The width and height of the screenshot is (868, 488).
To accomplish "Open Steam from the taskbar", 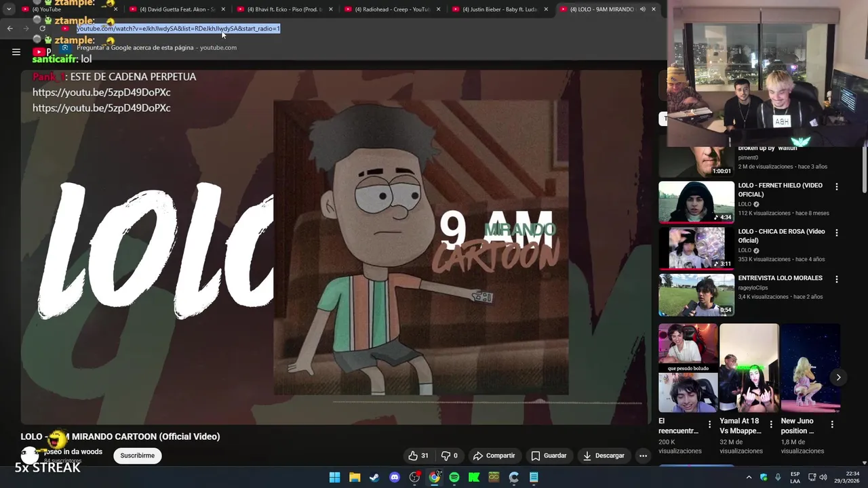I will tap(374, 477).
